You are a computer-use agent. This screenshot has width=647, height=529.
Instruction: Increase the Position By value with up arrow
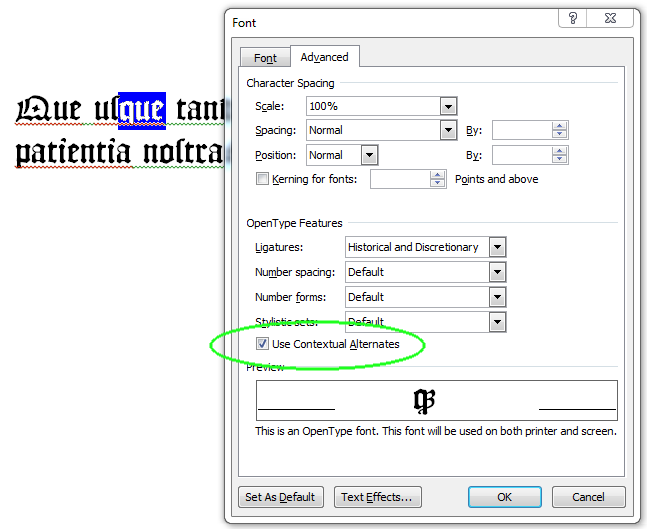point(560,151)
